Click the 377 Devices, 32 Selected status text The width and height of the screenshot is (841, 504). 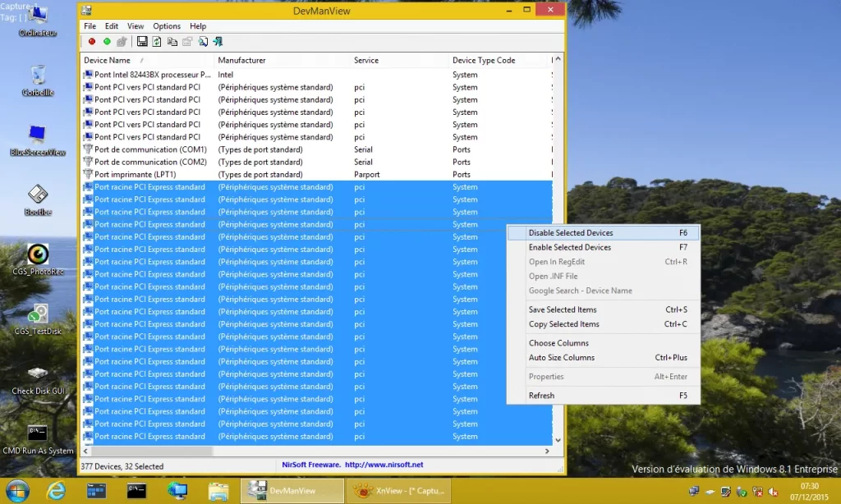coord(122,466)
